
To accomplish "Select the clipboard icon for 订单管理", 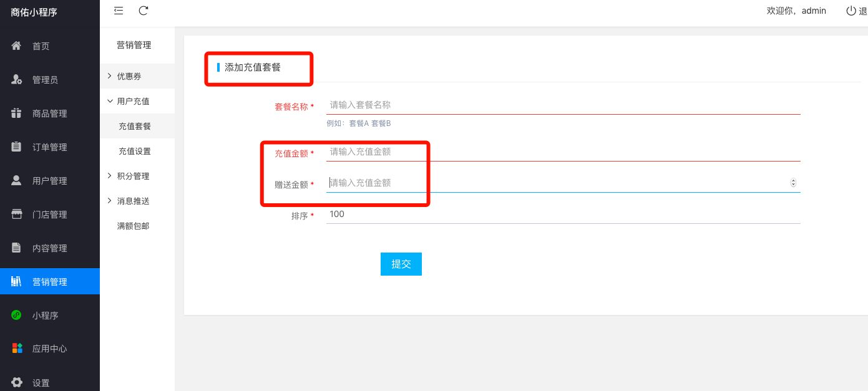I will click(17, 147).
